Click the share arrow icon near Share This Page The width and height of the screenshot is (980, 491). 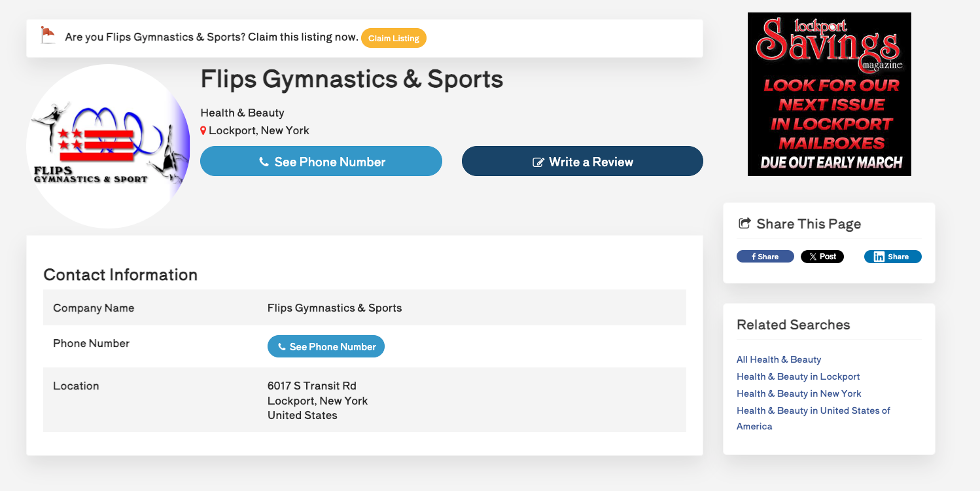744,223
